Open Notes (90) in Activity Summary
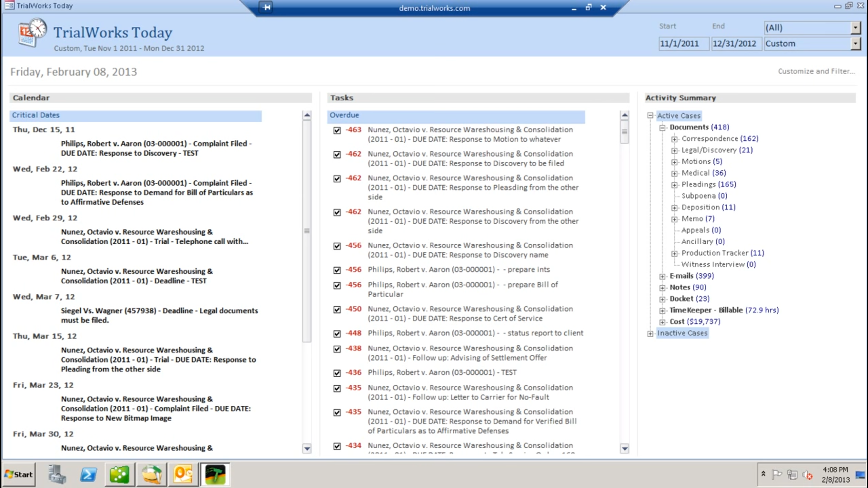This screenshot has width=868, height=488. (x=688, y=287)
